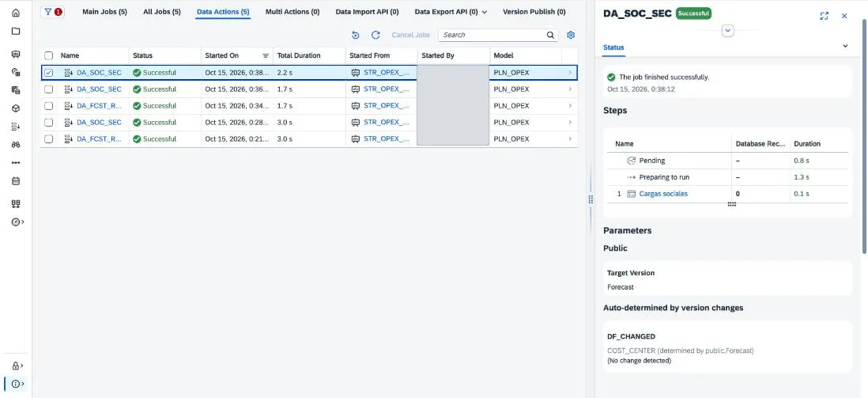
Task: Open STR_OPEX link in the 0:28 row
Action: (387, 123)
